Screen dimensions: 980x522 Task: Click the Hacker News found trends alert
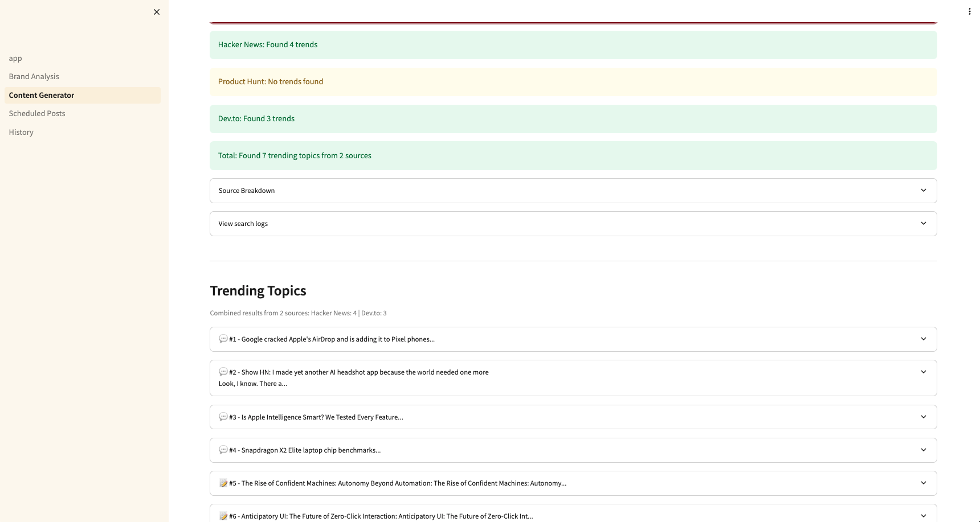pyautogui.click(x=573, y=45)
